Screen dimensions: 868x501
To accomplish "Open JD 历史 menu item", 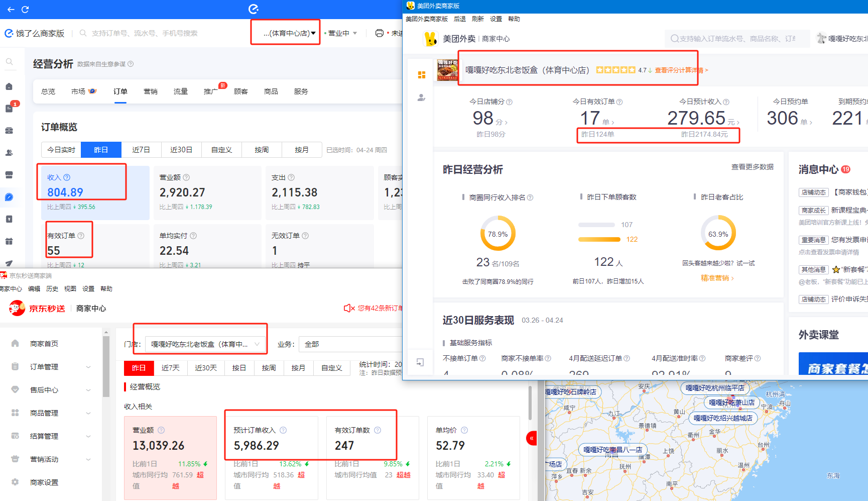I will tap(52, 289).
